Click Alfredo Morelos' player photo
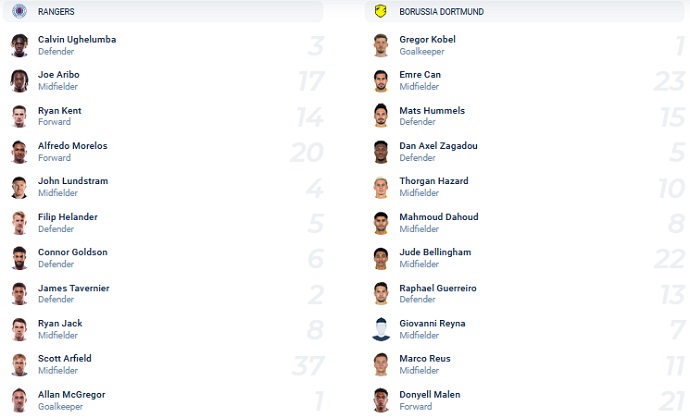 (19, 152)
